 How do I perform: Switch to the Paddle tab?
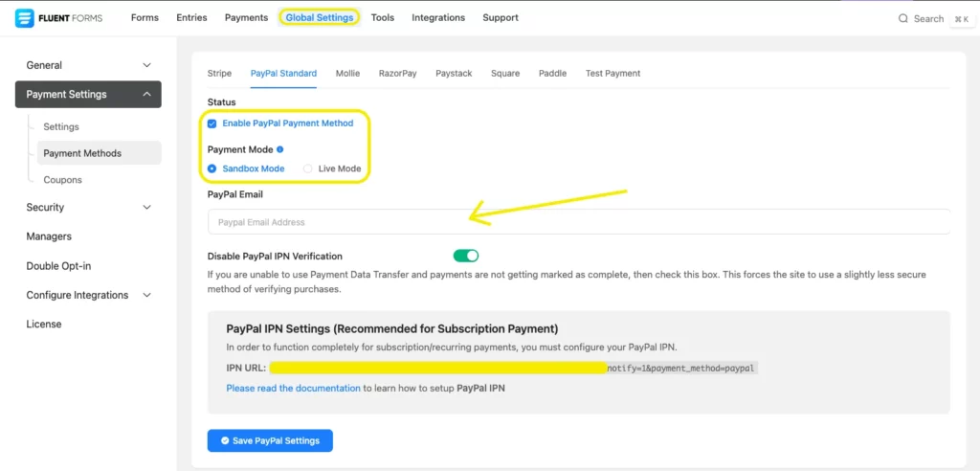(x=552, y=73)
